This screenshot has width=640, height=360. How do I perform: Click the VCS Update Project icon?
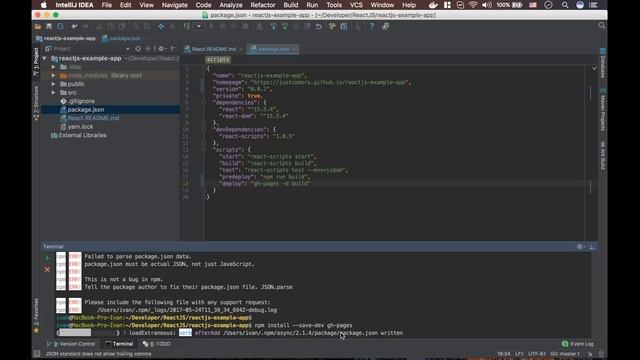click(273, 27)
